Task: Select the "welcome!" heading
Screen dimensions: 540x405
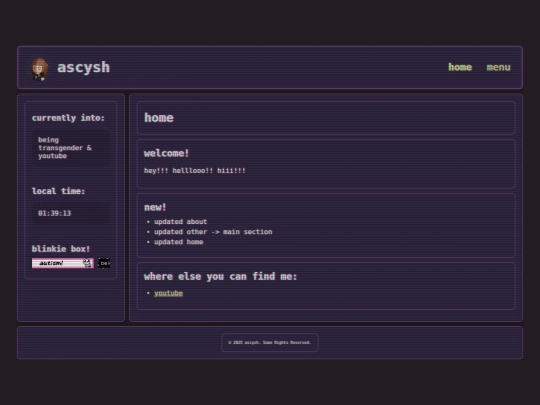Action: click(x=166, y=153)
